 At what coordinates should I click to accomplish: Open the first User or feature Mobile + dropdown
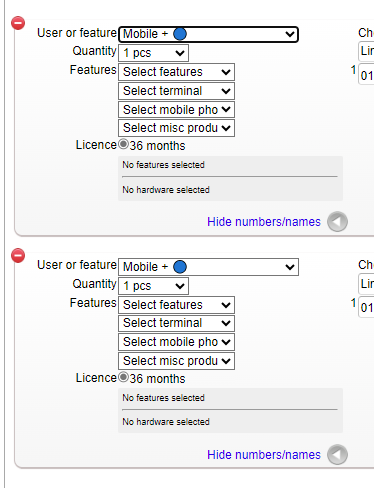(208, 34)
